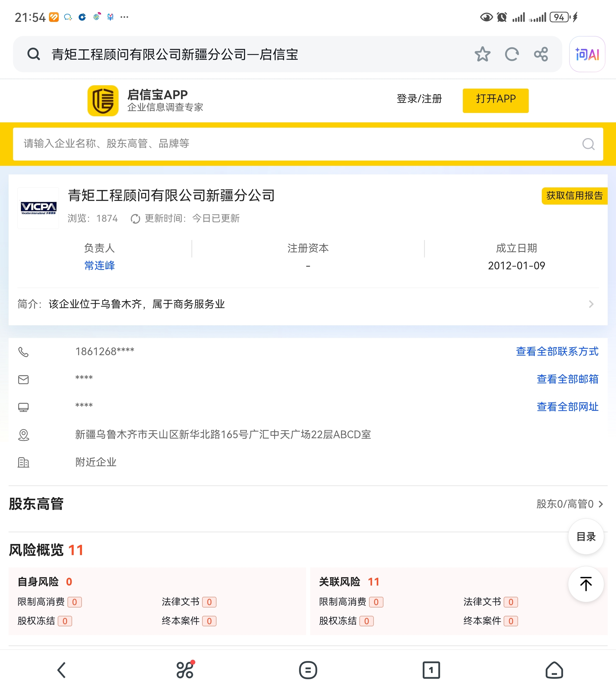Tap the browser address bar search icon

[34, 54]
